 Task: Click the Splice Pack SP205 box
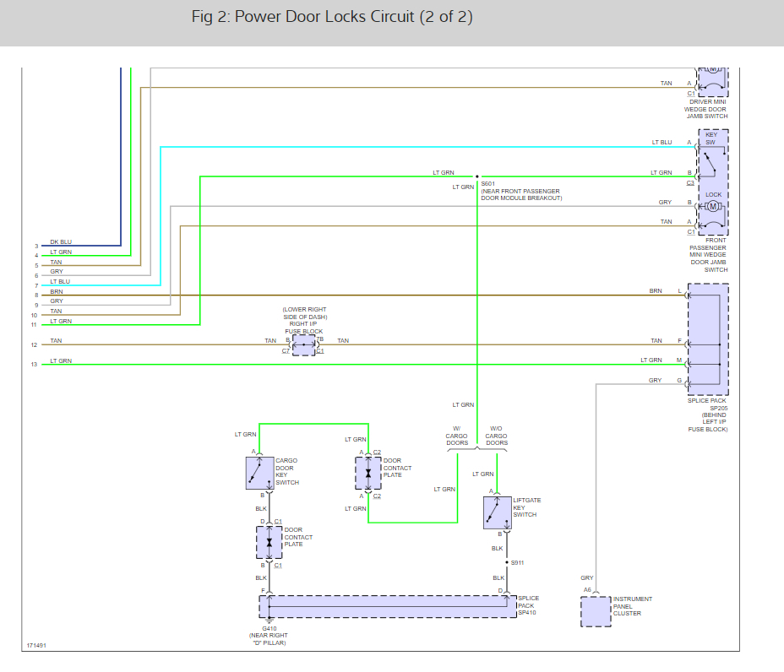pyautogui.click(x=708, y=339)
